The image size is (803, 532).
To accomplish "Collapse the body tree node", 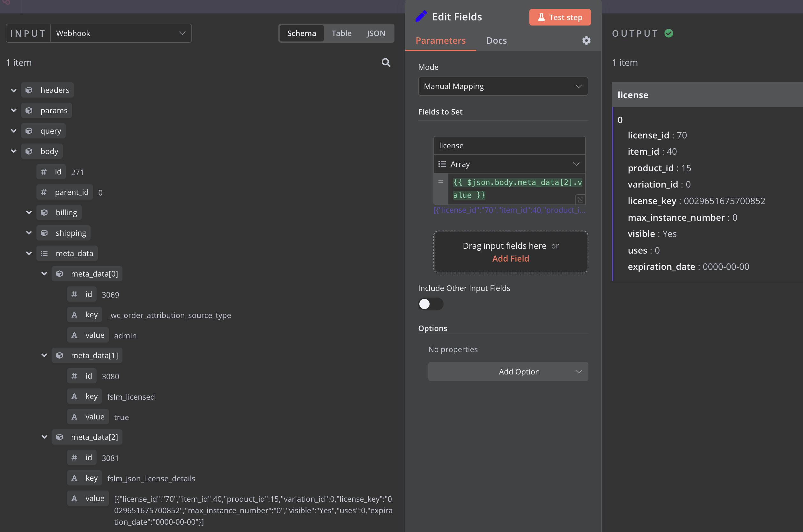I will [x=14, y=151].
